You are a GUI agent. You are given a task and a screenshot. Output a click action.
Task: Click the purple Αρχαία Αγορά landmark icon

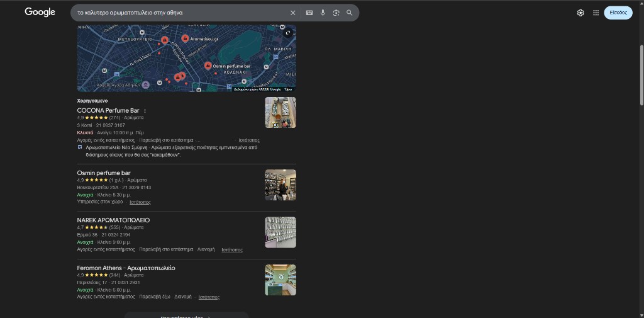pyautogui.click(x=146, y=85)
